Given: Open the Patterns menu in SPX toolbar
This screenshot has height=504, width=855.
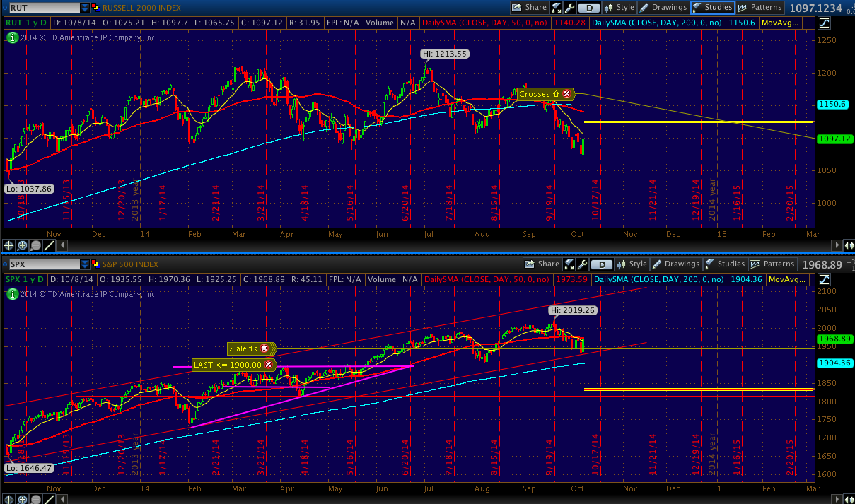Looking at the screenshot, I should coord(772,264).
